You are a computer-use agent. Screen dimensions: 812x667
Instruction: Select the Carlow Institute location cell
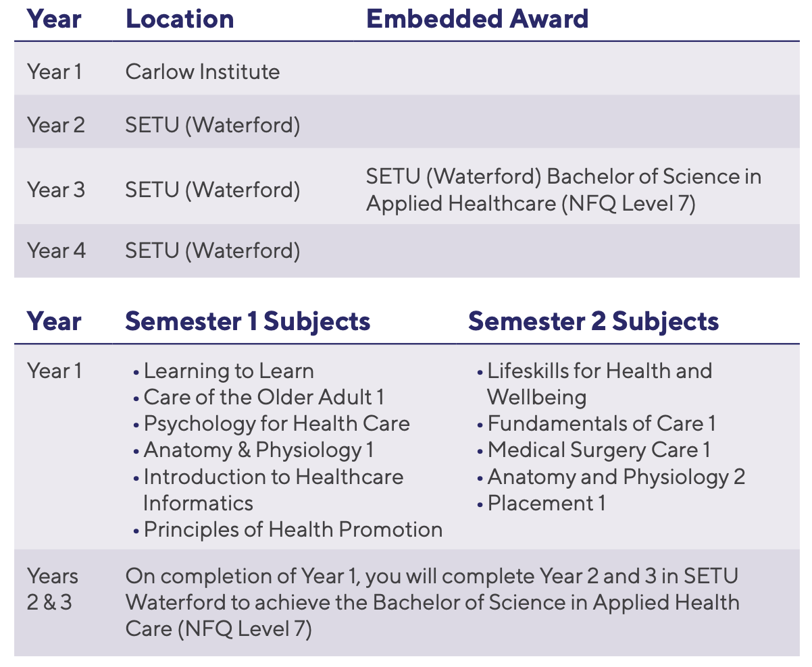point(203,72)
